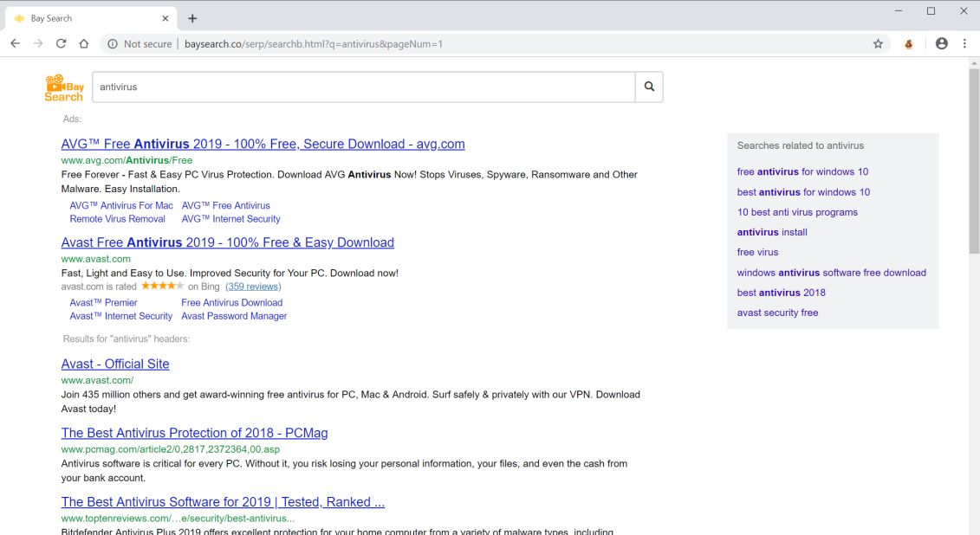Screen dimensions: 980x535
Task: Open Chrome's three-dot menu
Action: coord(964,43)
